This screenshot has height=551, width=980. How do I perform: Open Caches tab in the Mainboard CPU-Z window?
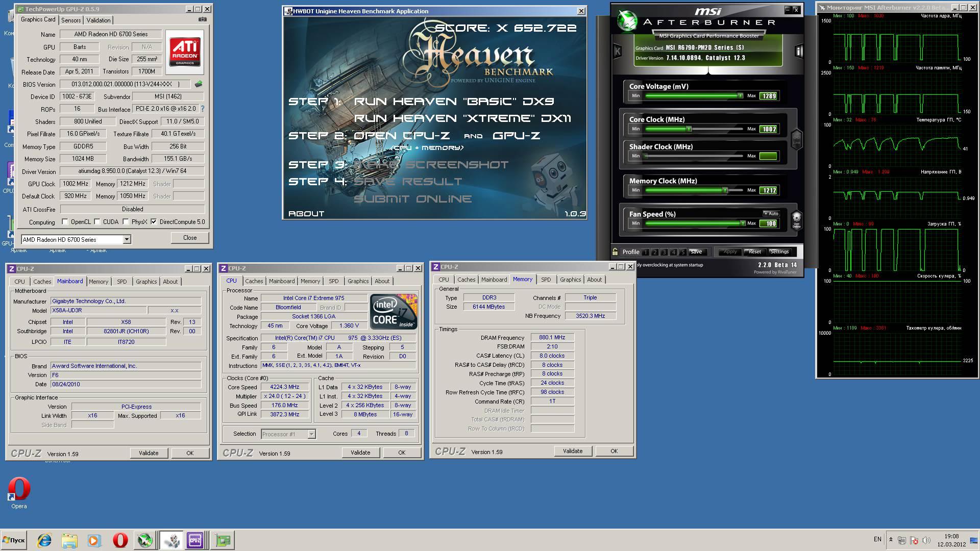click(x=42, y=282)
